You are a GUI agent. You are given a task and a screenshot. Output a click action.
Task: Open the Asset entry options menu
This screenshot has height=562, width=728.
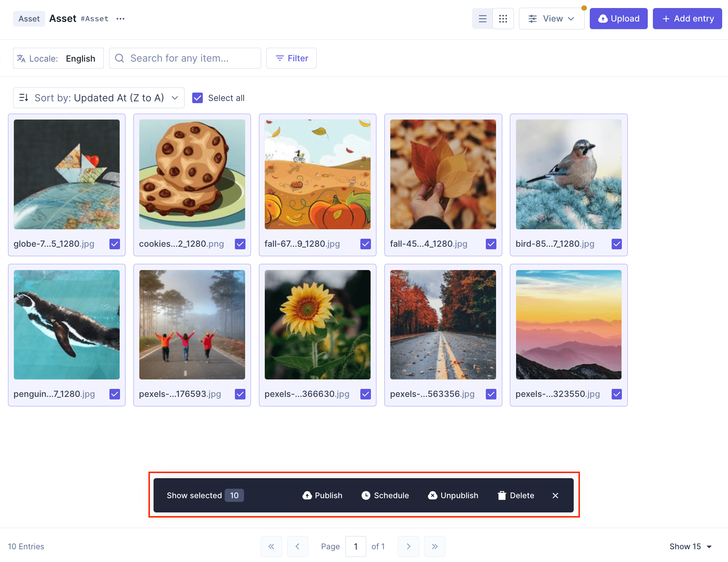pos(120,18)
